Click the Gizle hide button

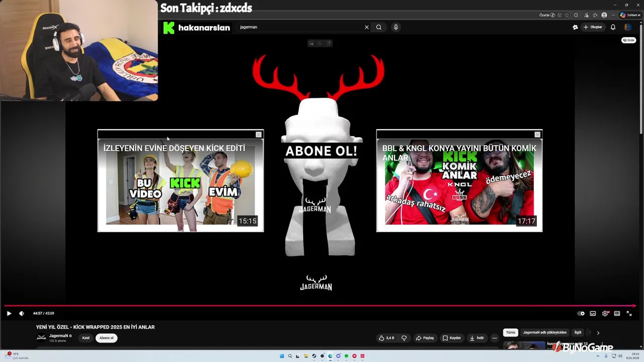coord(629,40)
